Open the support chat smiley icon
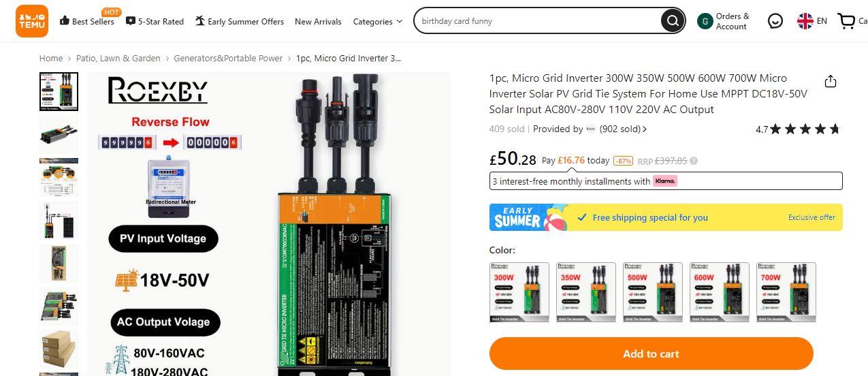Image resolution: width=868 pixels, height=376 pixels. (775, 21)
